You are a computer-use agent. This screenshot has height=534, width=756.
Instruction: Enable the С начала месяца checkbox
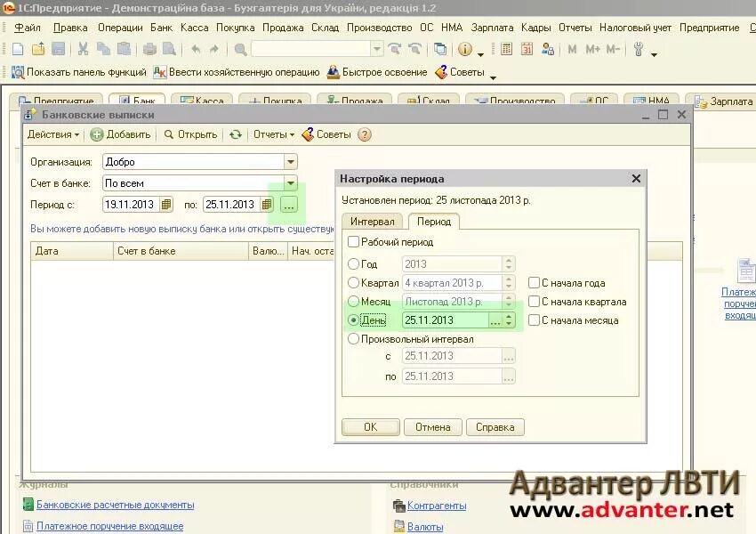(x=534, y=320)
